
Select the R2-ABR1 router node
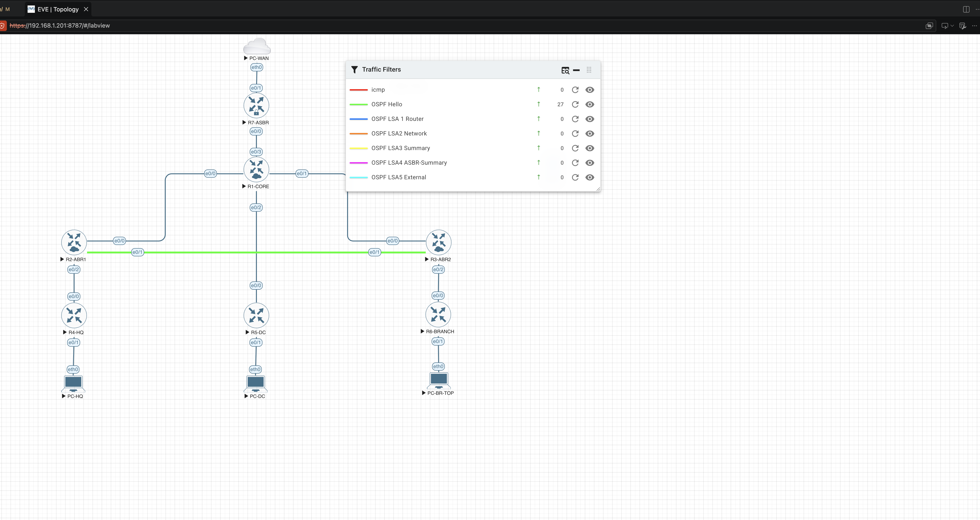tap(74, 242)
